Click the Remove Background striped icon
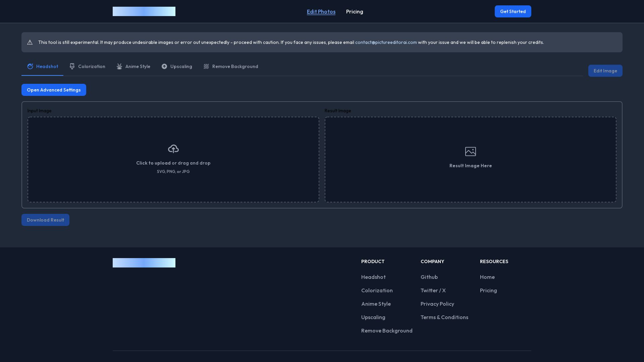 click(x=206, y=66)
